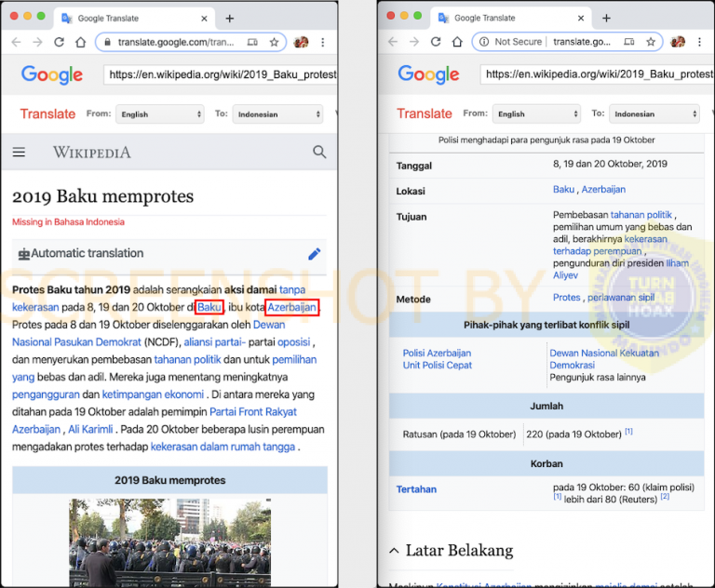The image size is (715, 588).
Task: Reload the page in the right browser window
Action: (436, 42)
